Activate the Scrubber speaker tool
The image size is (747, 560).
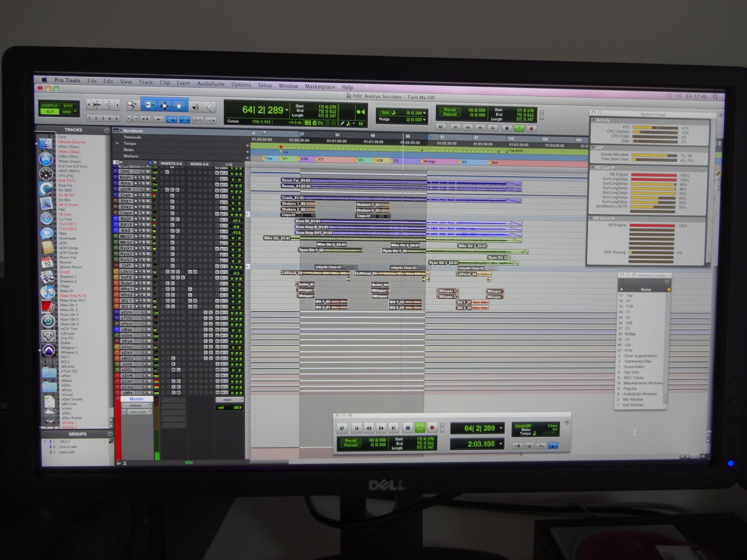pyautogui.click(x=195, y=106)
